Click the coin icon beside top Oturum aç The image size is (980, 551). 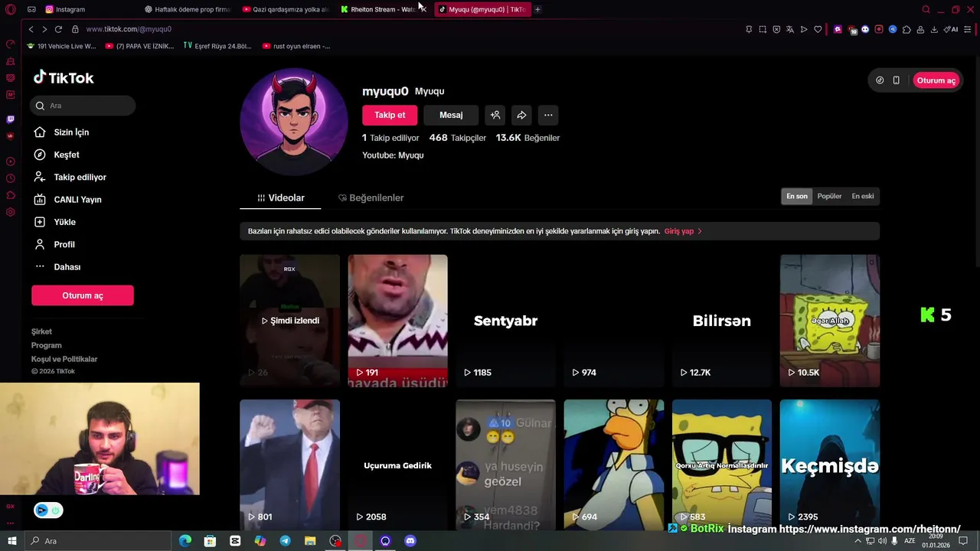click(880, 80)
